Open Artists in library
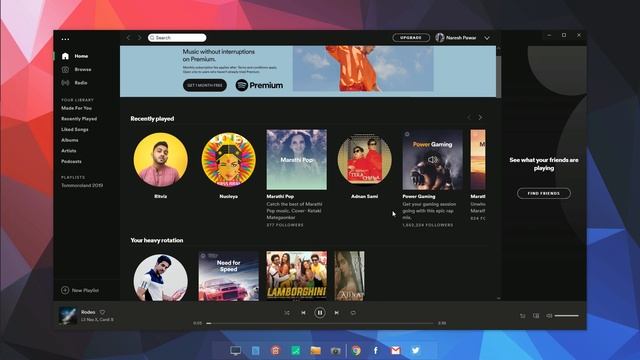The height and width of the screenshot is (360, 640). tap(69, 151)
